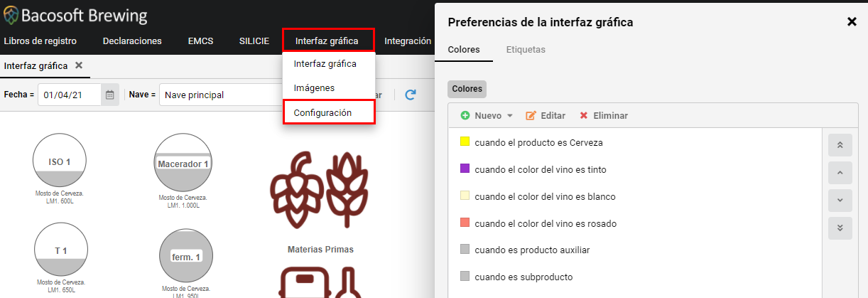Click the Colores section header label
Image resolution: width=868 pixels, height=298 pixels.
tap(467, 89)
